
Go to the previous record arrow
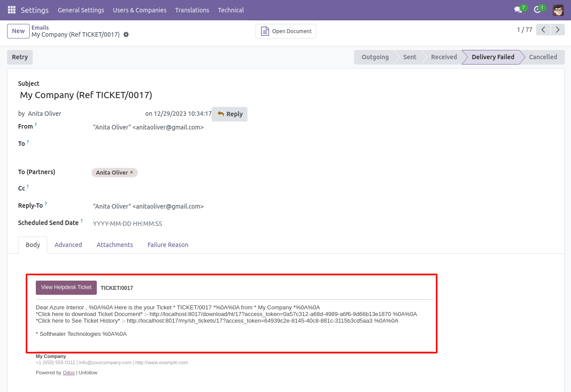(x=543, y=30)
